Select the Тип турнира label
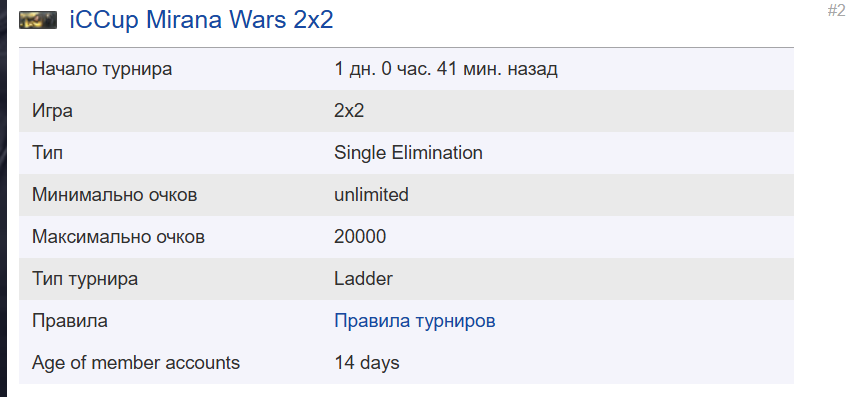The width and height of the screenshot is (858, 397). [85, 279]
